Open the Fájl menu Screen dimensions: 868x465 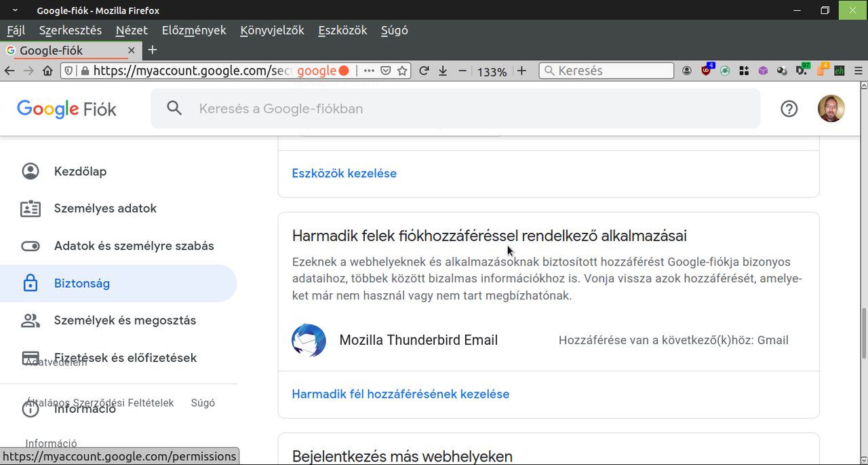point(16,30)
